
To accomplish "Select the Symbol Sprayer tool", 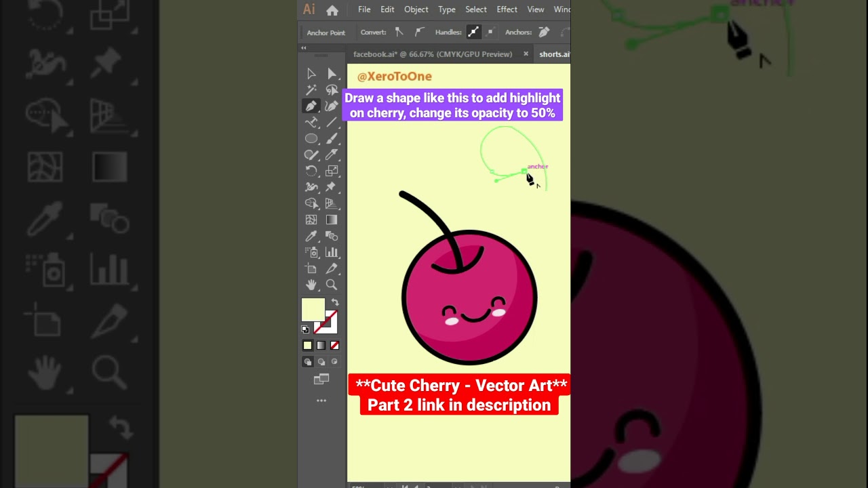I will click(x=311, y=252).
